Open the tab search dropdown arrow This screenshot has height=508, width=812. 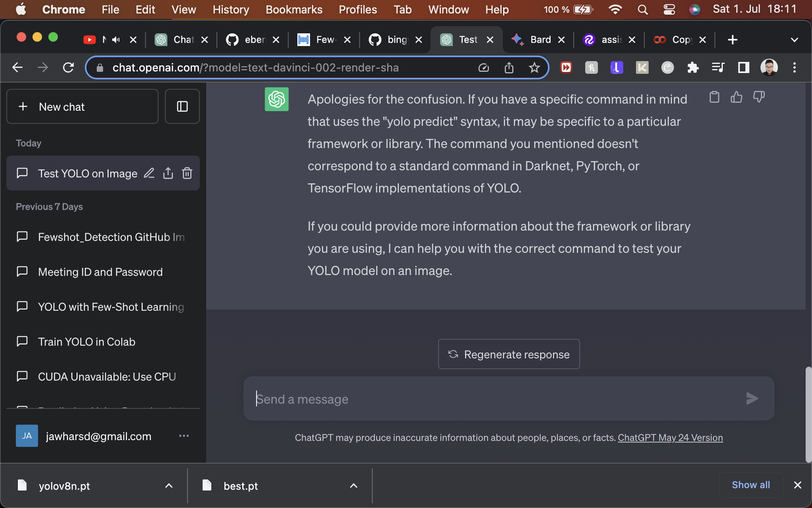[x=794, y=40]
